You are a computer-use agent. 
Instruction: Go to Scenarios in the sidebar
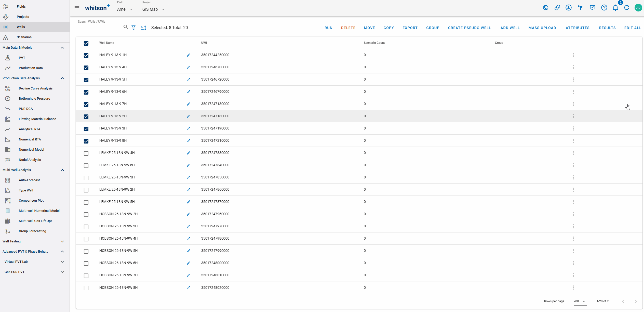24,37
